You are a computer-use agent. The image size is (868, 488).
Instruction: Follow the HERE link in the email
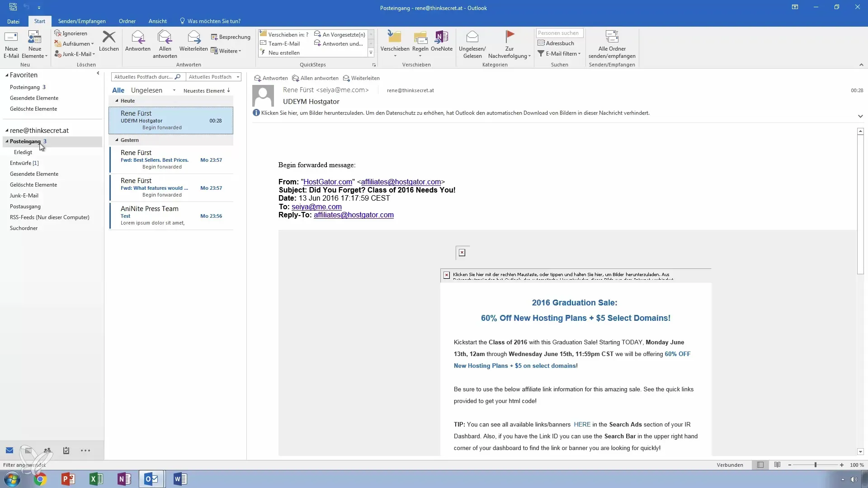[582, 425]
